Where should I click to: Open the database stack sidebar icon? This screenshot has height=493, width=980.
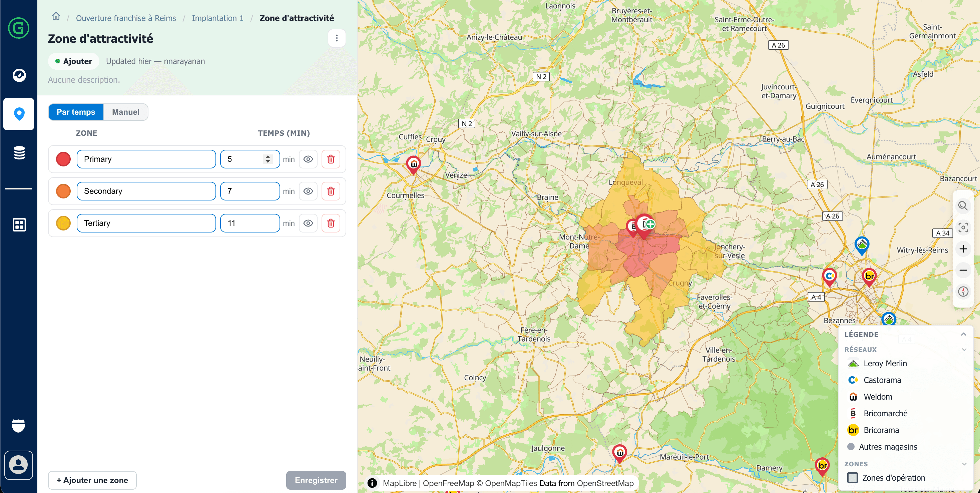coord(19,153)
